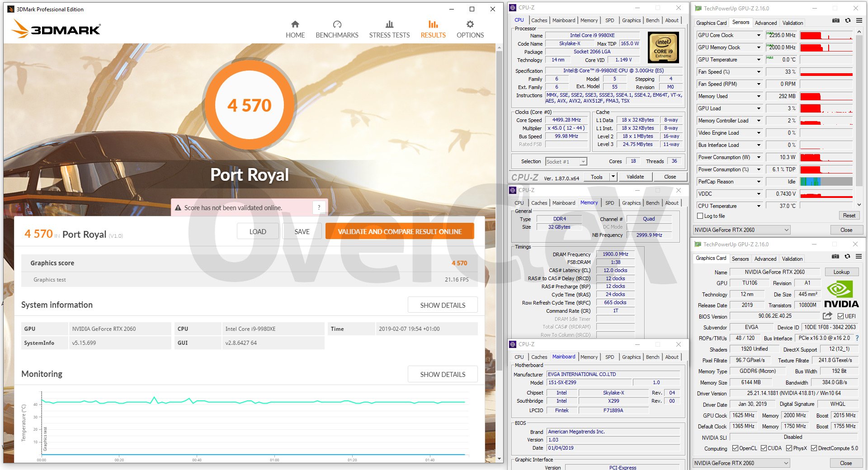Open the Fan Speed (%) sensor dropdown
The height and width of the screenshot is (470, 868).
[759, 72]
